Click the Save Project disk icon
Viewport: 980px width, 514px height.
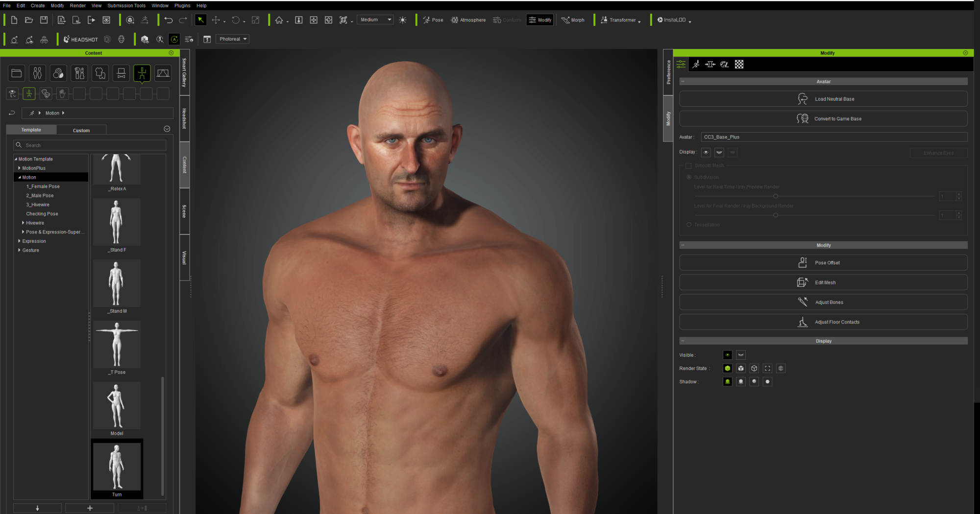coord(44,20)
